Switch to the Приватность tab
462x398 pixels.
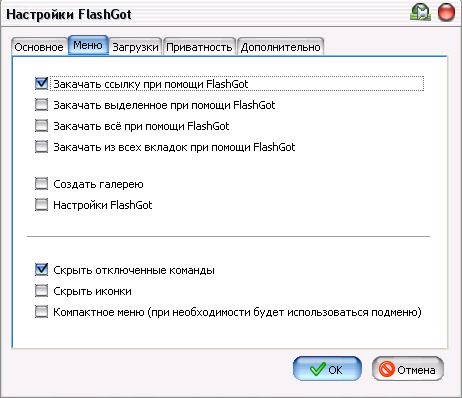click(199, 47)
